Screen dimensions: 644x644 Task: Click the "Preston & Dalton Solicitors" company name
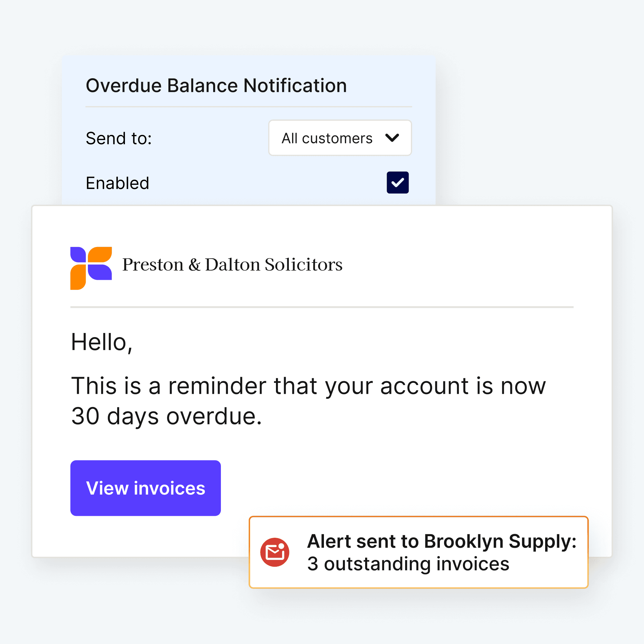click(232, 265)
